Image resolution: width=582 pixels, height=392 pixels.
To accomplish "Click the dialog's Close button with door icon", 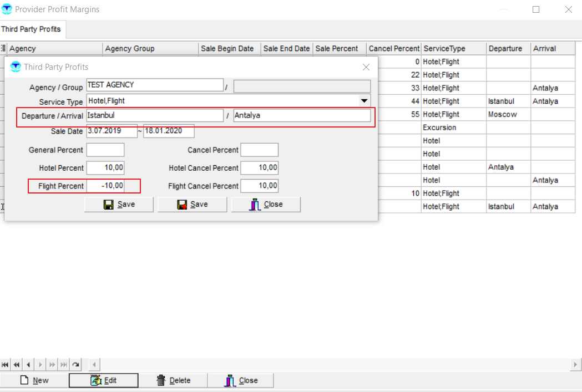I will pyautogui.click(x=266, y=205).
